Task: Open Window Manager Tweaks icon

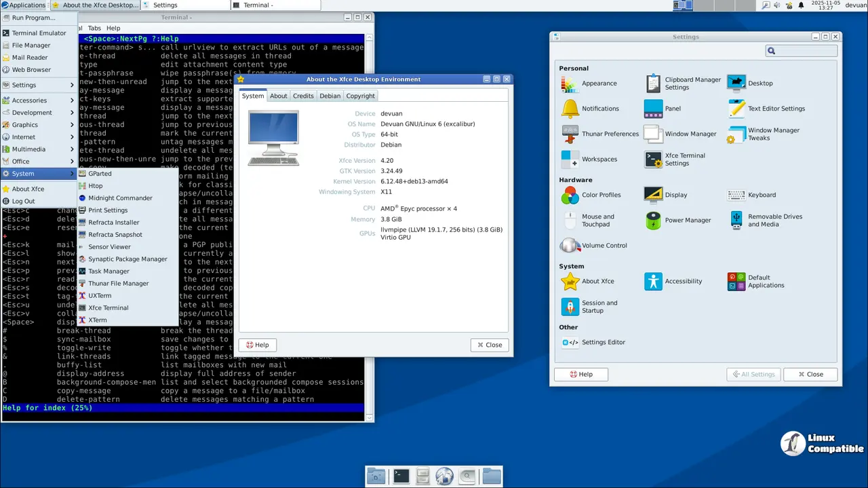Action: tap(736, 134)
